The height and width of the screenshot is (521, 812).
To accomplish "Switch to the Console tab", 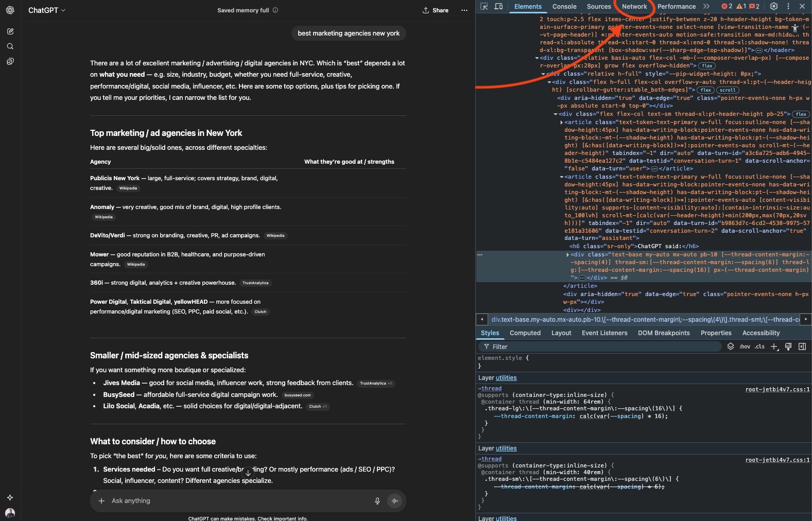I will tap(564, 7).
